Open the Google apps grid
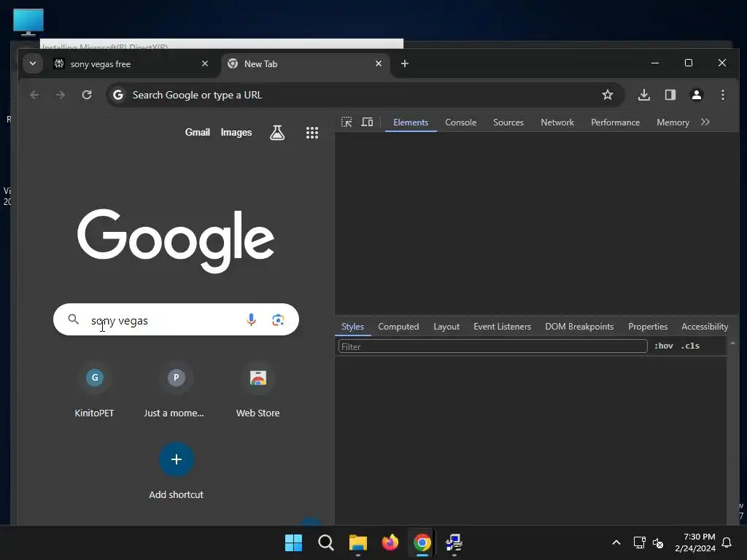Screen dimensions: 747x560 click(x=312, y=133)
